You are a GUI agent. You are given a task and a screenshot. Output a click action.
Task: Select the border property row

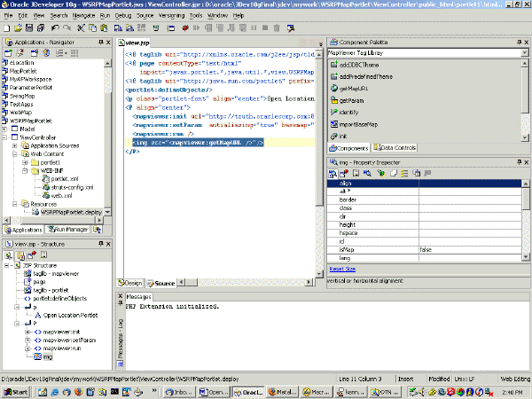[x=424, y=199]
